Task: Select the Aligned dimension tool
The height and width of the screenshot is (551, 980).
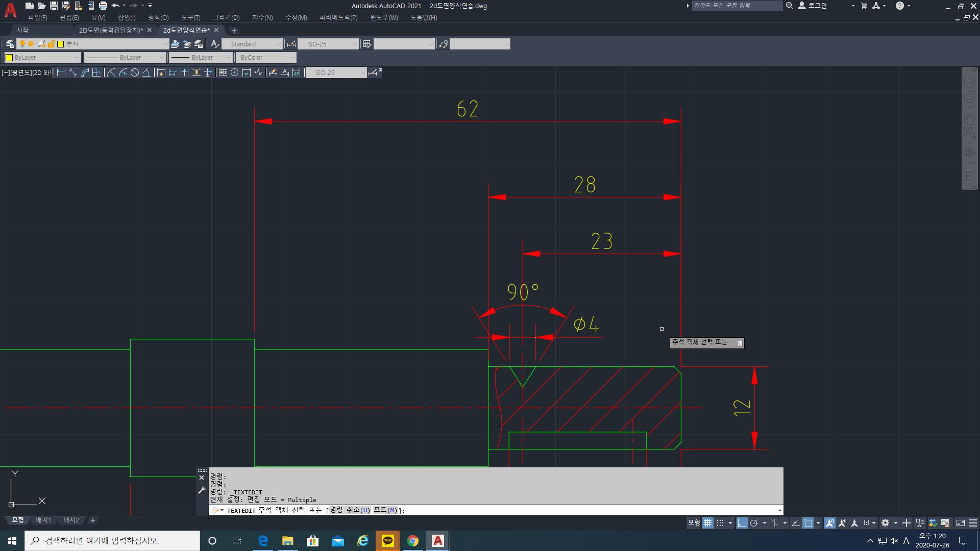Action: (73, 72)
